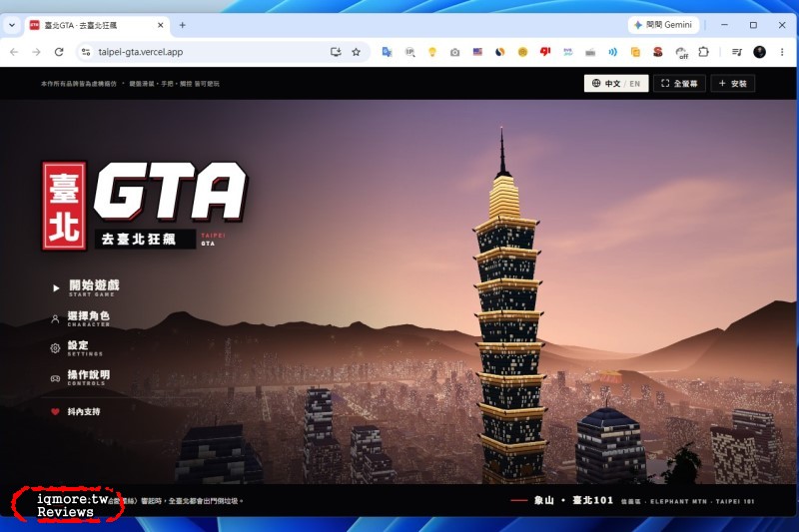This screenshot has height=532, width=799.
Task: Start the game via 開始遊戲
Action: [x=94, y=287]
